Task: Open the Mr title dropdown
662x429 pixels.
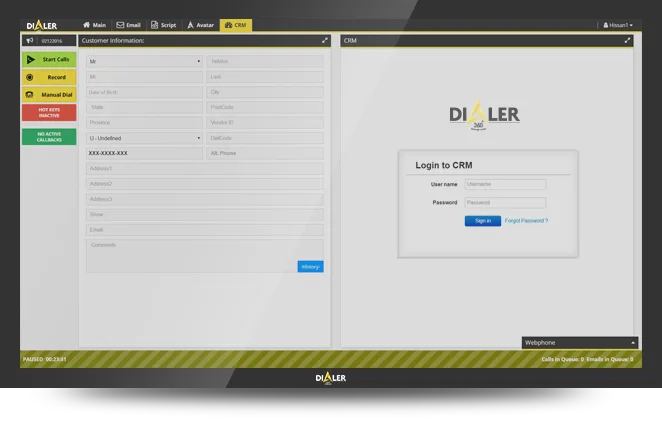Action: tap(144, 61)
